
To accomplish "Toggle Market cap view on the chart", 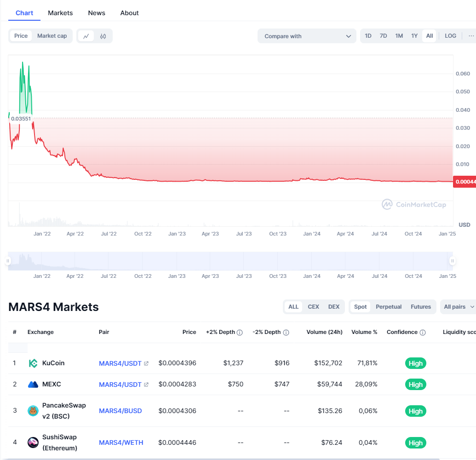I will point(52,36).
